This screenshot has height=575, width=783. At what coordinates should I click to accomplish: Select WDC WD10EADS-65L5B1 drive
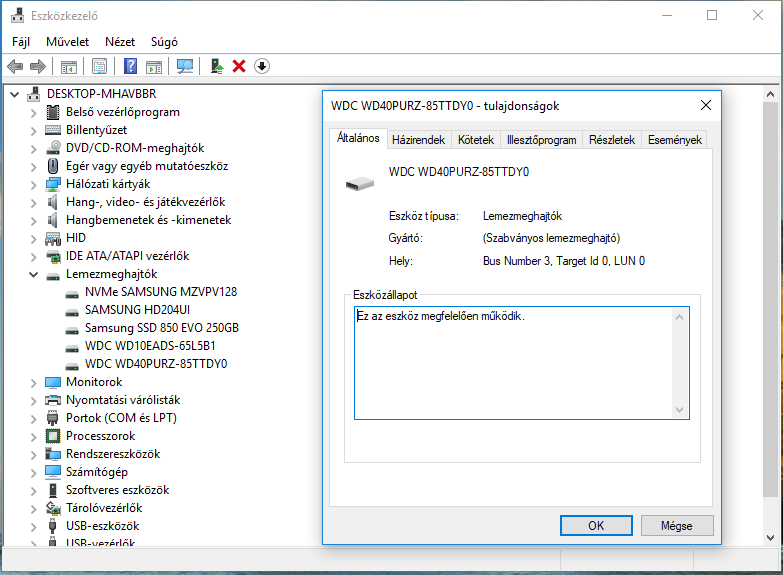click(150, 346)
